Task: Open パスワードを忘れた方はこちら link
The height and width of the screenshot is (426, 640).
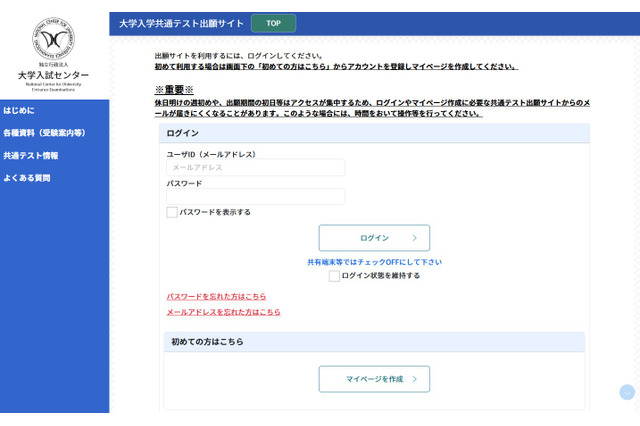Action: coord(216,296)
